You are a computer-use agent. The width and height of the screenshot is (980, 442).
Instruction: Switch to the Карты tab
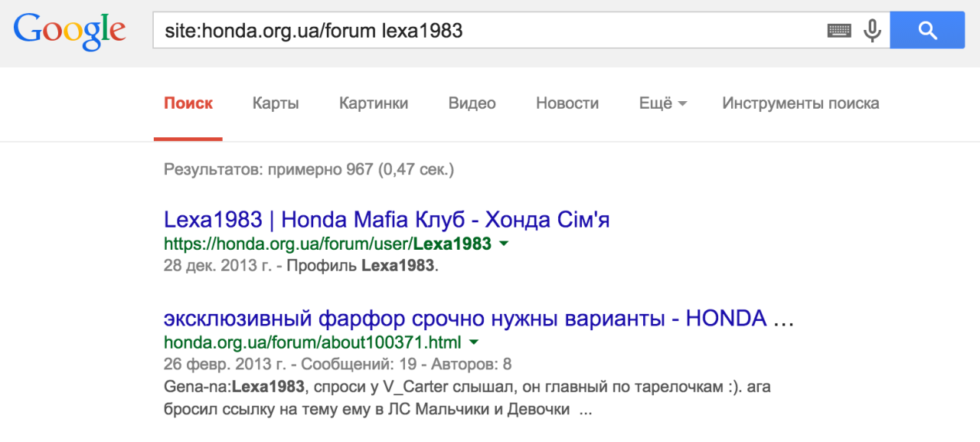pos(276,103)
